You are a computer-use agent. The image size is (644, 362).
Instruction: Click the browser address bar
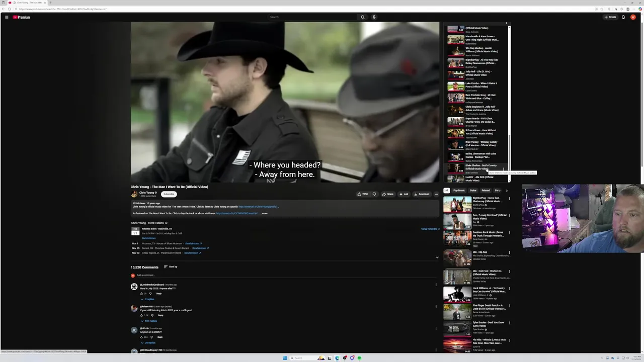pos(302,9)
